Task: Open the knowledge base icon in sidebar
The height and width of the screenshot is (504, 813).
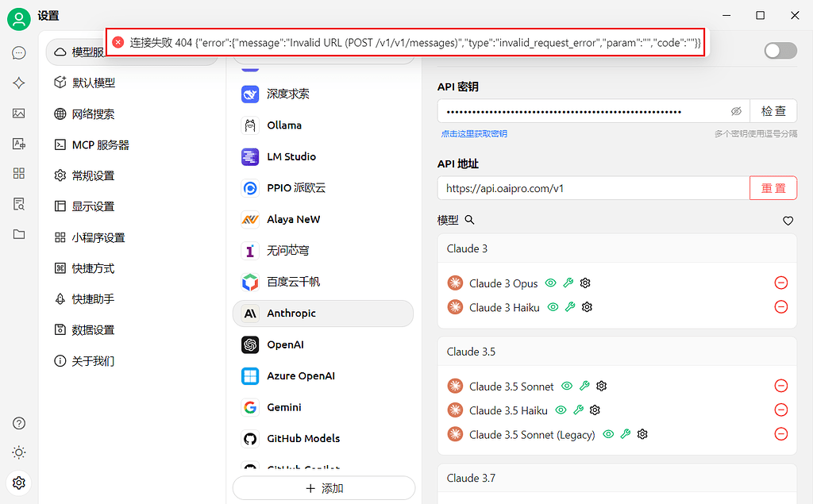Action: pyautogui.click(x=19, y=204)
